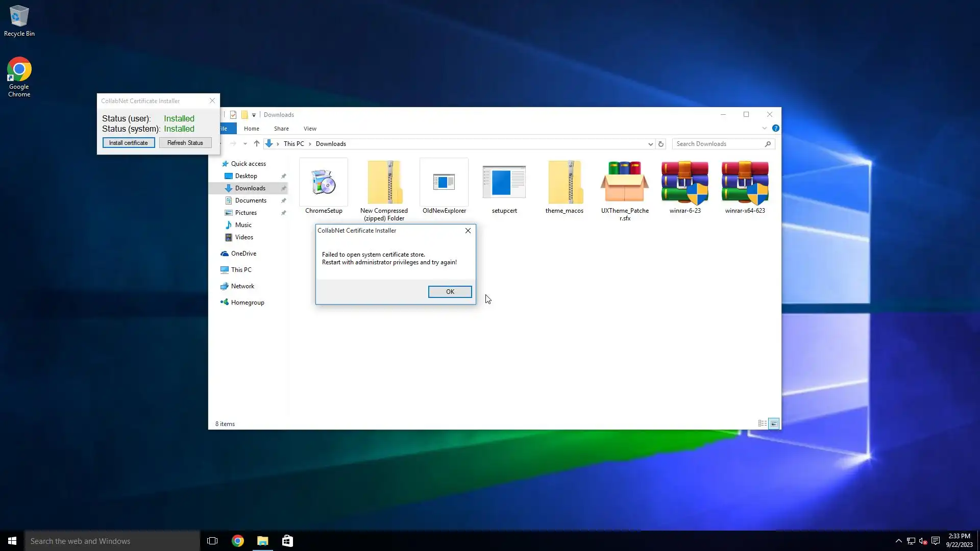
Task: Switch to details view toggle
Action: click(762, 423)
